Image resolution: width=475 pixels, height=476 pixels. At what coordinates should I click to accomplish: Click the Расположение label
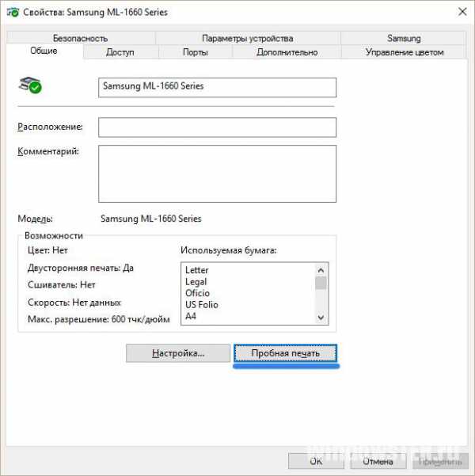pyautogui.click(x=50, y=127)
